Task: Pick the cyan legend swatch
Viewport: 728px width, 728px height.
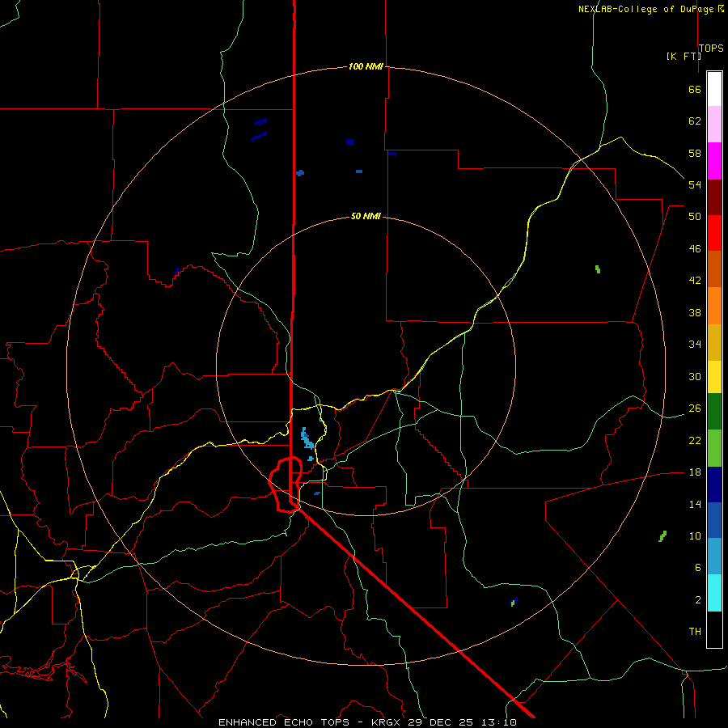Action: click(714, 593)
